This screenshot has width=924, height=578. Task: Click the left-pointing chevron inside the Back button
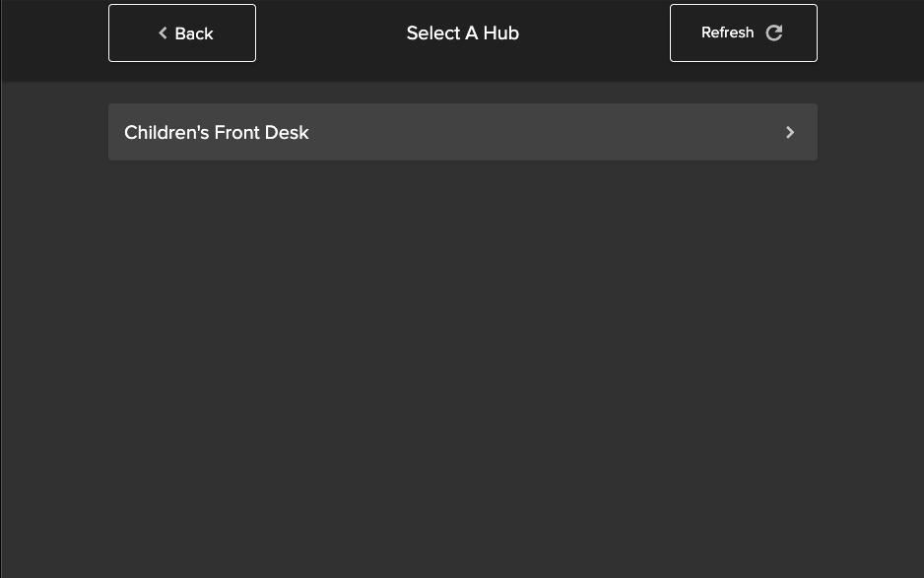point(163,32)
